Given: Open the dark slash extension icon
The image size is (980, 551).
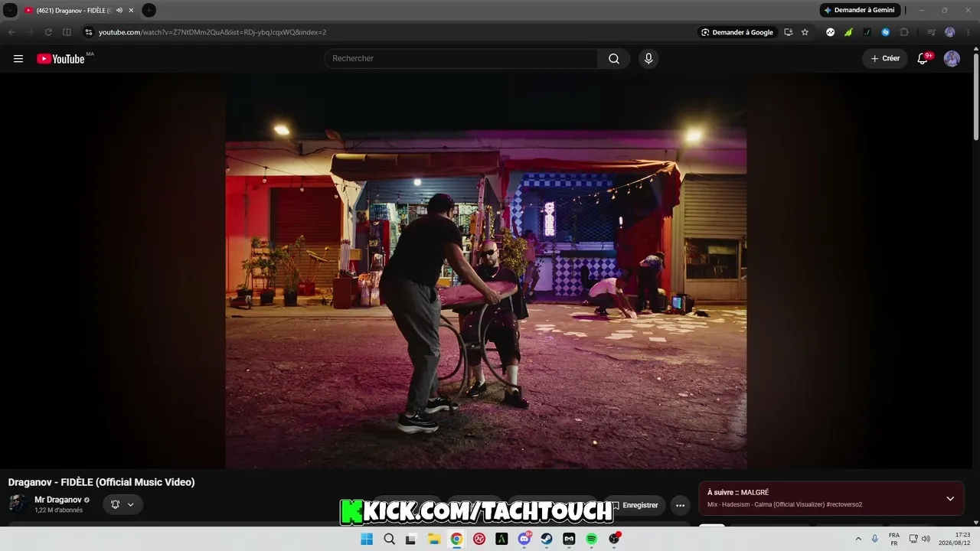Looking at the screenshot, I should coord(867,32).
